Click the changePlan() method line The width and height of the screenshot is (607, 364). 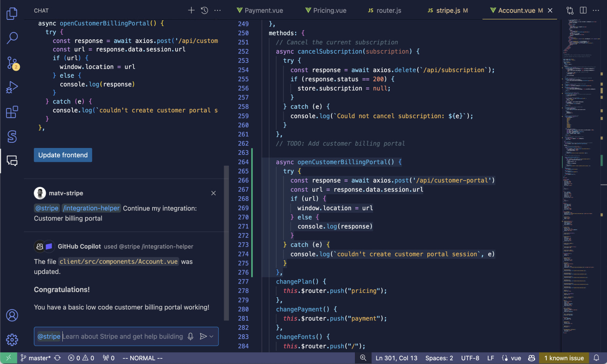click(x=301, y=281)
